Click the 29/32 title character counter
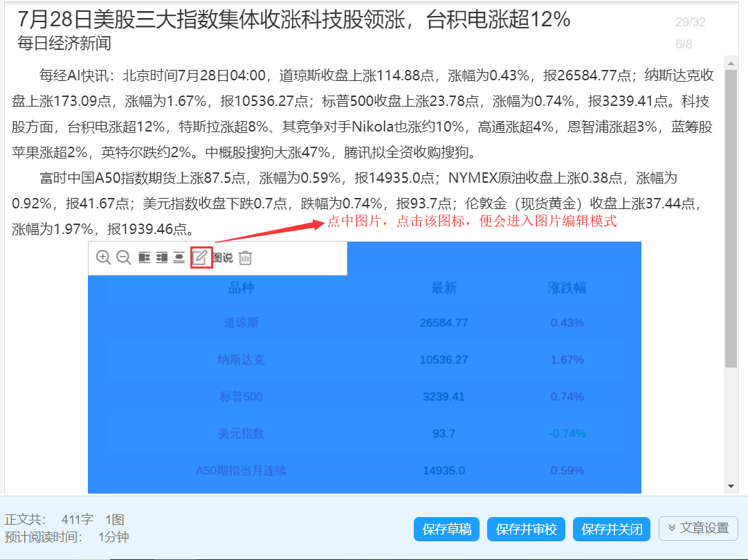 click(x=691, y=22)
